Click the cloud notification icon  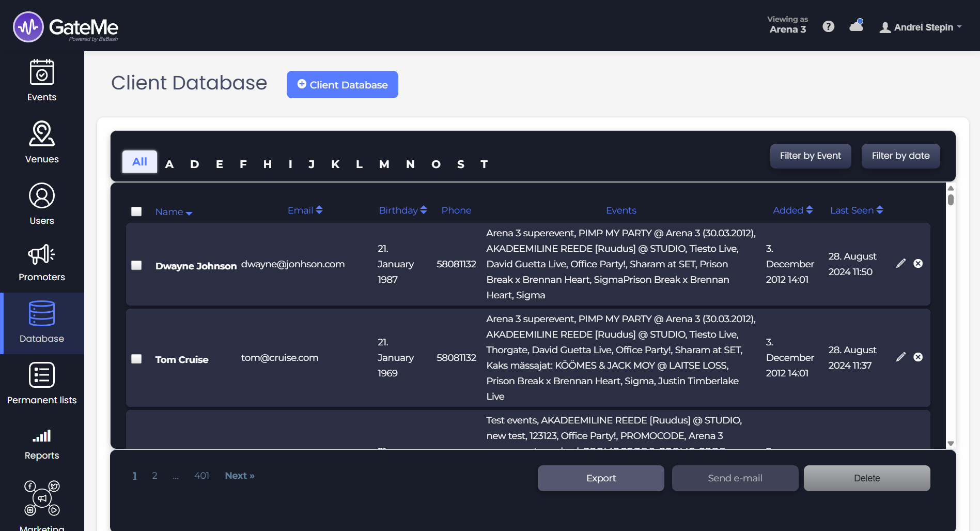click(x=856, y=26)
